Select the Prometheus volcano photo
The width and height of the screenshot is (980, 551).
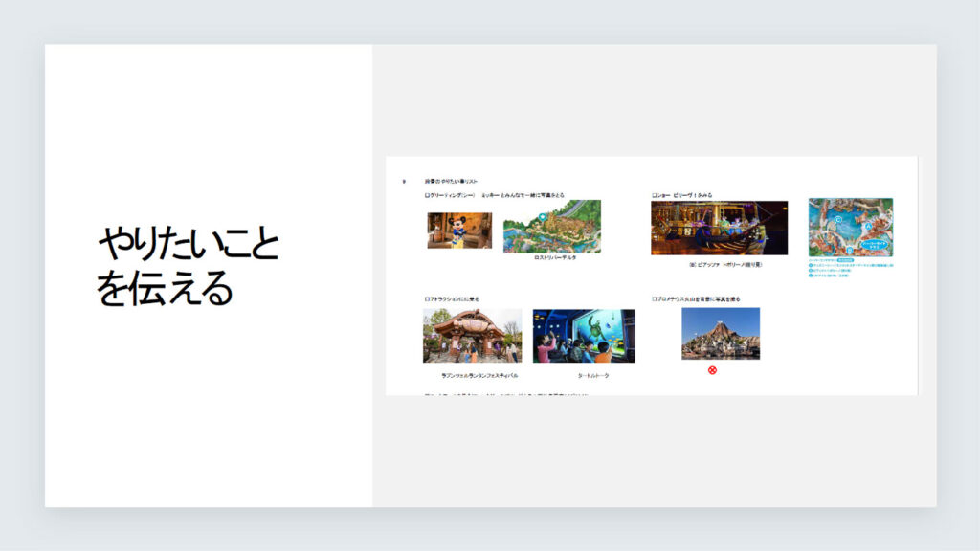coord(721,333)
